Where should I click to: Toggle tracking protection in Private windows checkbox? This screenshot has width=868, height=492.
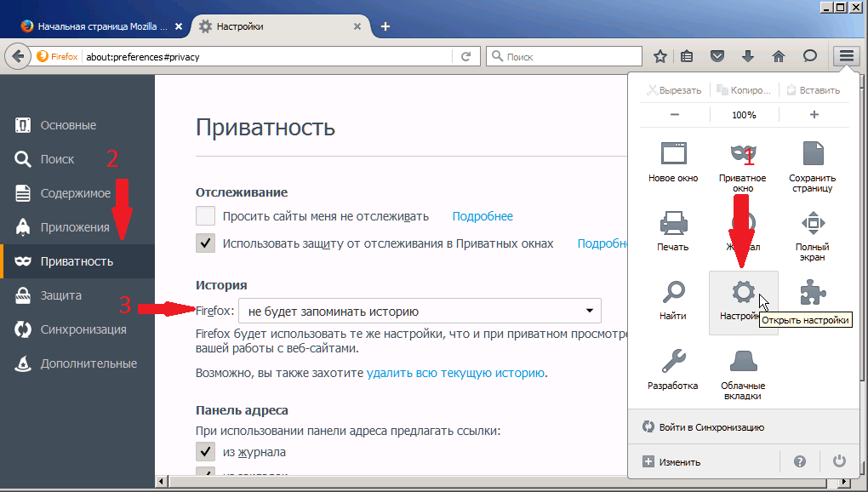pos(205,243)
